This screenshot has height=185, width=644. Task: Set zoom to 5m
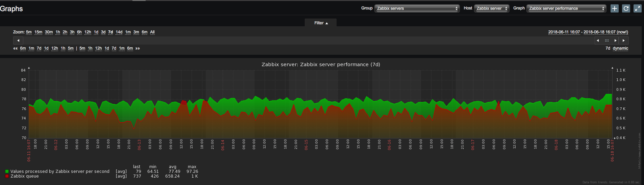pyautogui.click(x=29, y=32)
